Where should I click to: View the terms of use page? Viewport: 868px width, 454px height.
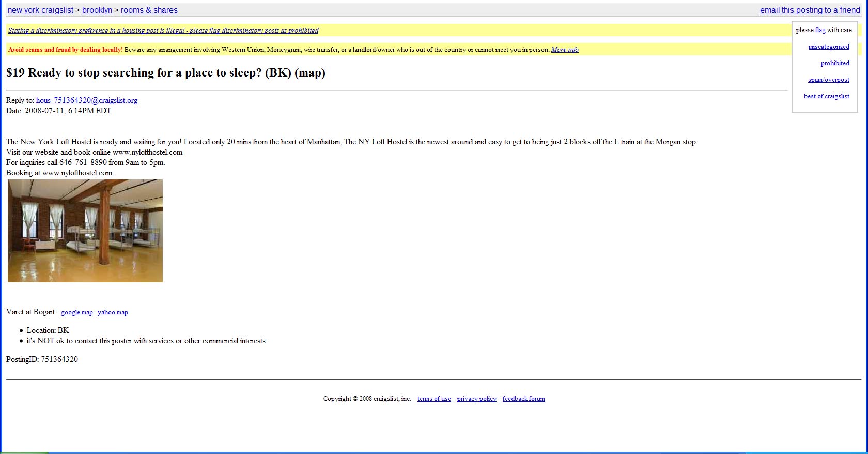[434, 399]
